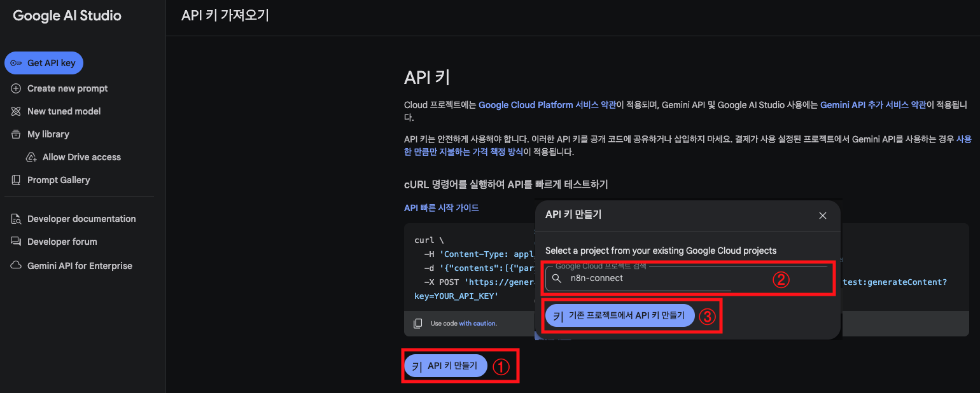
Task: Click the key=YOUR_API_KEY text in code
Action: pos(456,296)
